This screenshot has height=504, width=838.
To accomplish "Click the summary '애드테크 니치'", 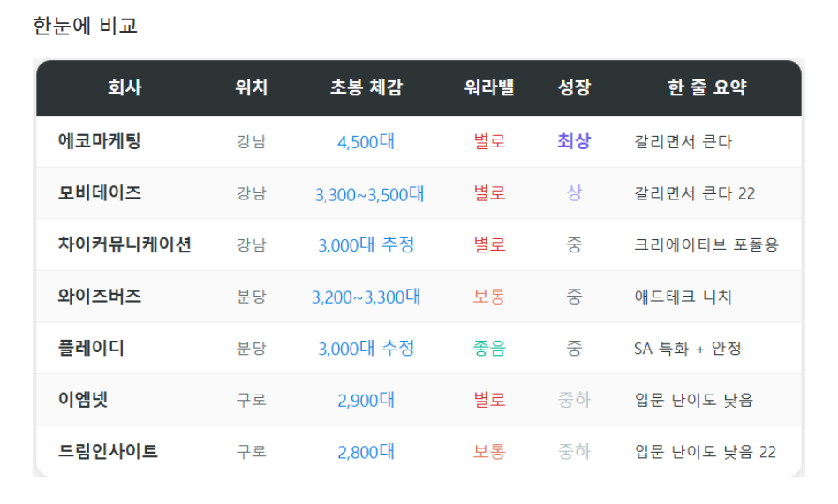I will [x=683, y=297].
